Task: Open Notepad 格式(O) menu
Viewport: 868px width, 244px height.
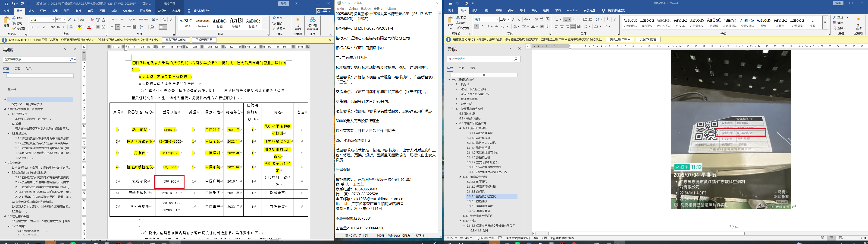Action: 366,9
